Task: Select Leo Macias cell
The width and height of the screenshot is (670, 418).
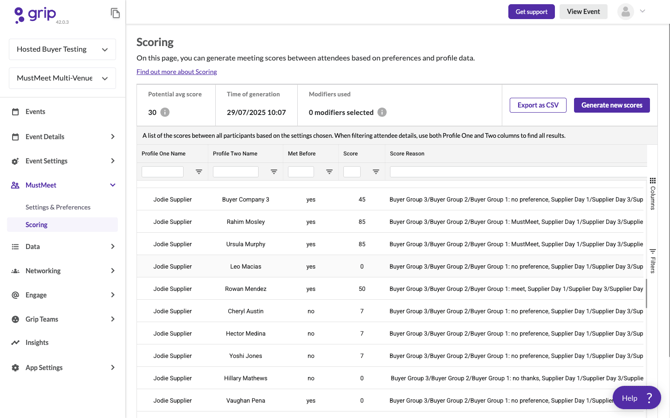Action: (246, 266)
